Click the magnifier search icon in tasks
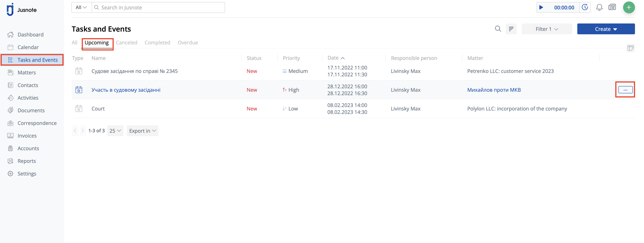 pos(498,29)
